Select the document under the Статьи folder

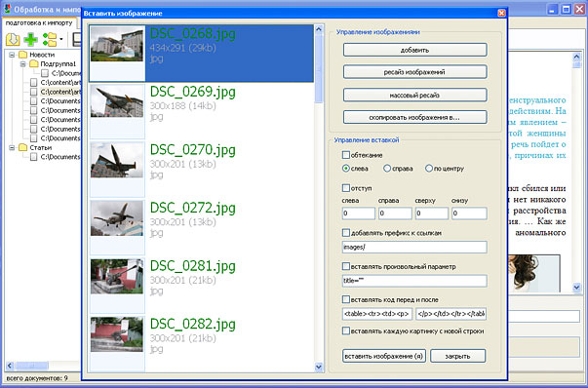[x=56, y=157]
